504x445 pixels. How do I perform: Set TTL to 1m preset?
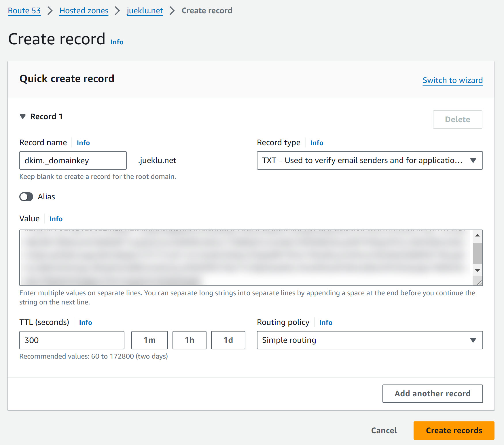149,340
